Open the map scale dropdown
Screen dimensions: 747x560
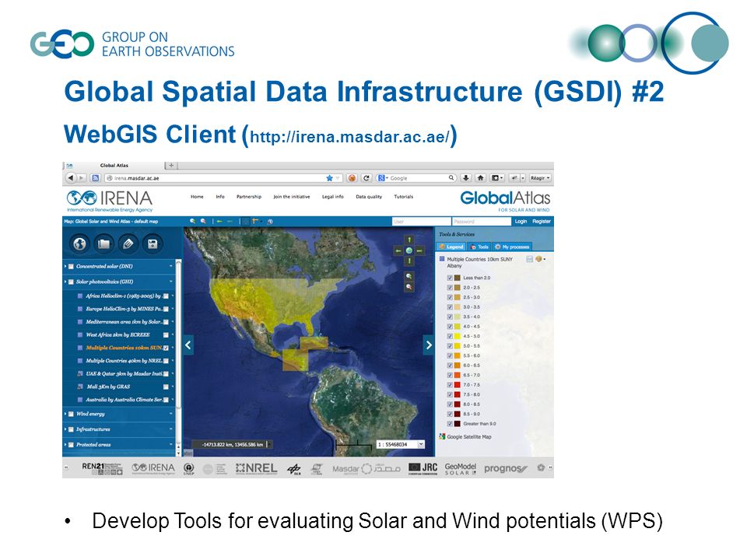(x=421, y=445)
